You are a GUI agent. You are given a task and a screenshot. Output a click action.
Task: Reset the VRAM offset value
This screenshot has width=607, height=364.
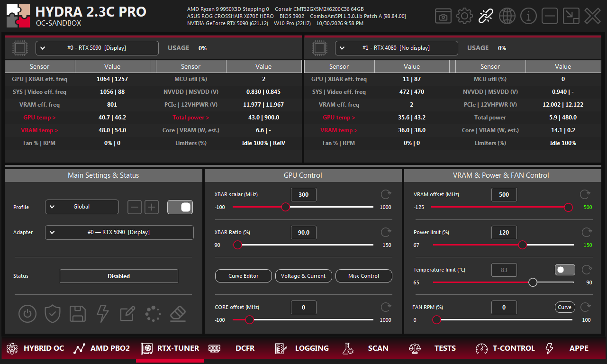(586, 194)
